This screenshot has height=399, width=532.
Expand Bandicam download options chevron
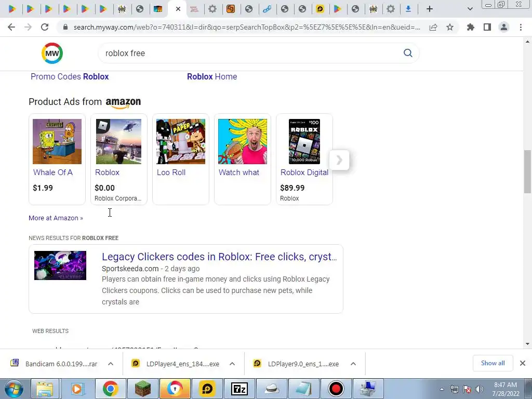[111, 364]
